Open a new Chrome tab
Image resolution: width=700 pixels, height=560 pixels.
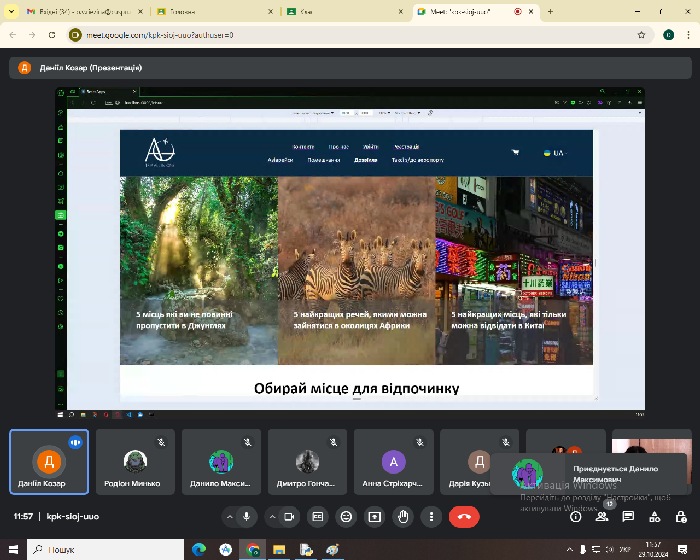click(x=550, y=11)
